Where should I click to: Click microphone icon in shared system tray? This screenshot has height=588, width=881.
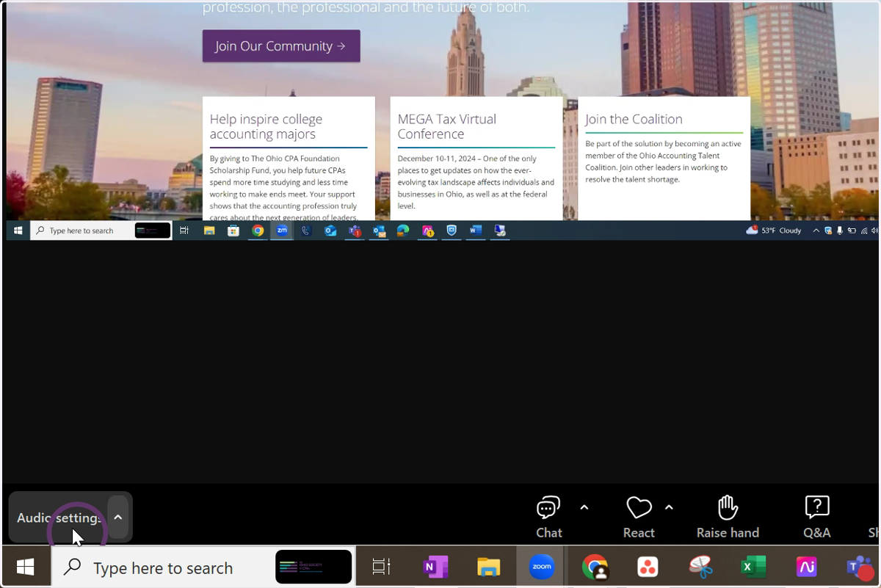pyautogui.click(x=840, y=231)
